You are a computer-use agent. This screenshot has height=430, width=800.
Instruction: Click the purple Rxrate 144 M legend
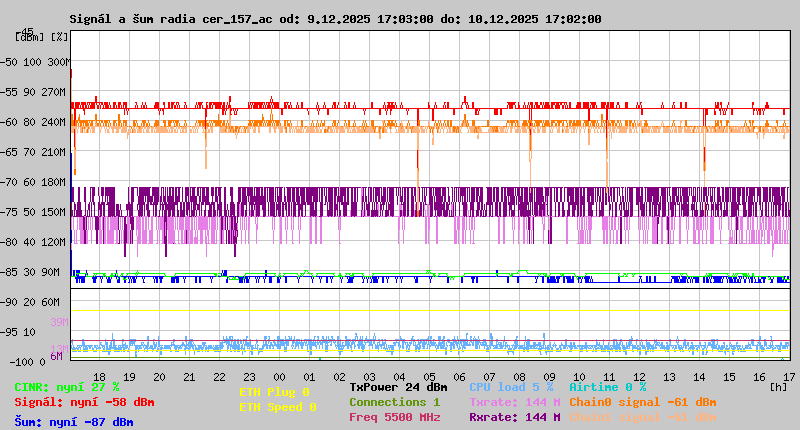pyautogui.click(x=514, y=417)
